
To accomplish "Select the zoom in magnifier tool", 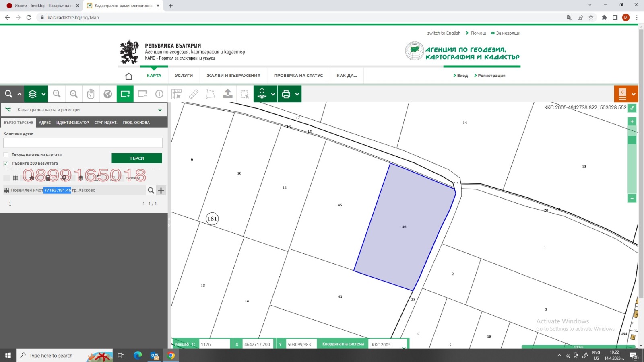I will click(57, 94).
